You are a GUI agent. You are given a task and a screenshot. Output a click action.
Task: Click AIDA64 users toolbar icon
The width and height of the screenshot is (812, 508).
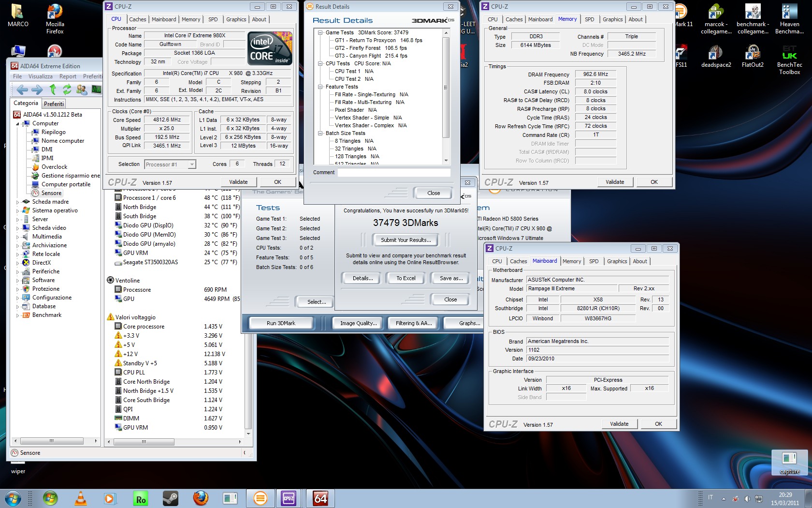(82, 90)
